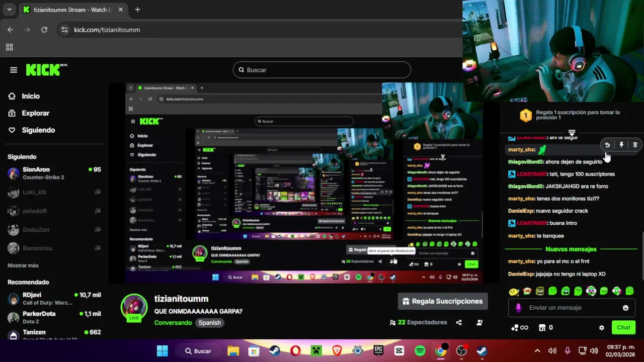Image resolution: width=644 pixels, height=362 pixels.
Task: Go back in browser history
Action: pos(11,30)
